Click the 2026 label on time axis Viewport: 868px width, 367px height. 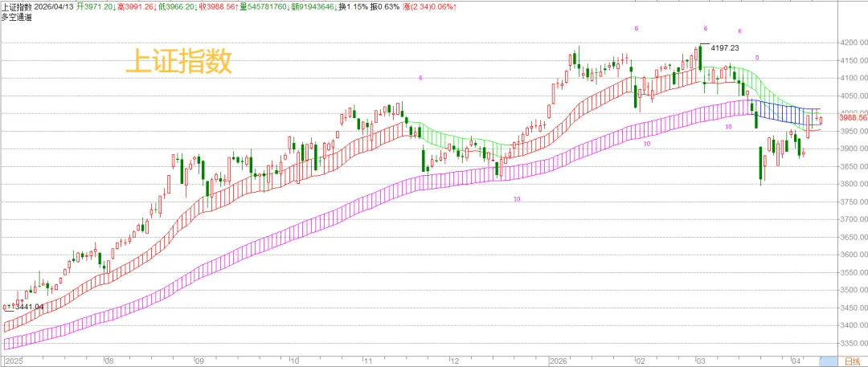[x=557, y=361]
